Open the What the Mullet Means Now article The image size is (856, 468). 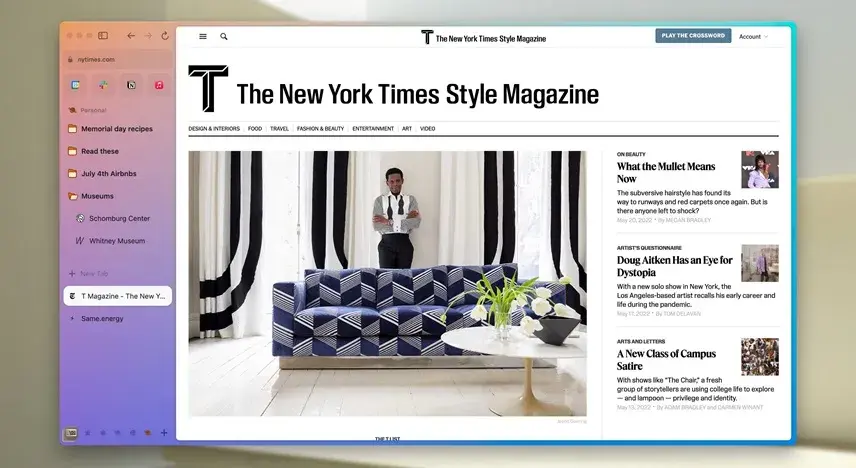point(666,172)
